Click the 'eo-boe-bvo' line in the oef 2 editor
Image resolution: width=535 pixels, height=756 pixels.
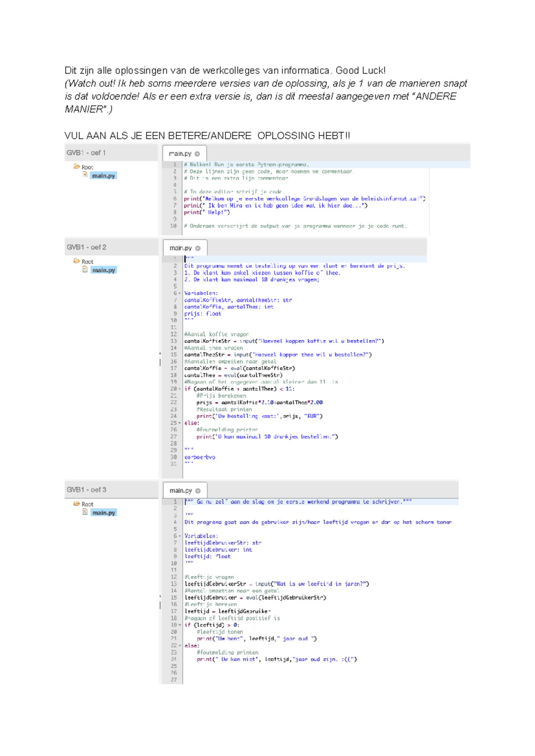200,457
